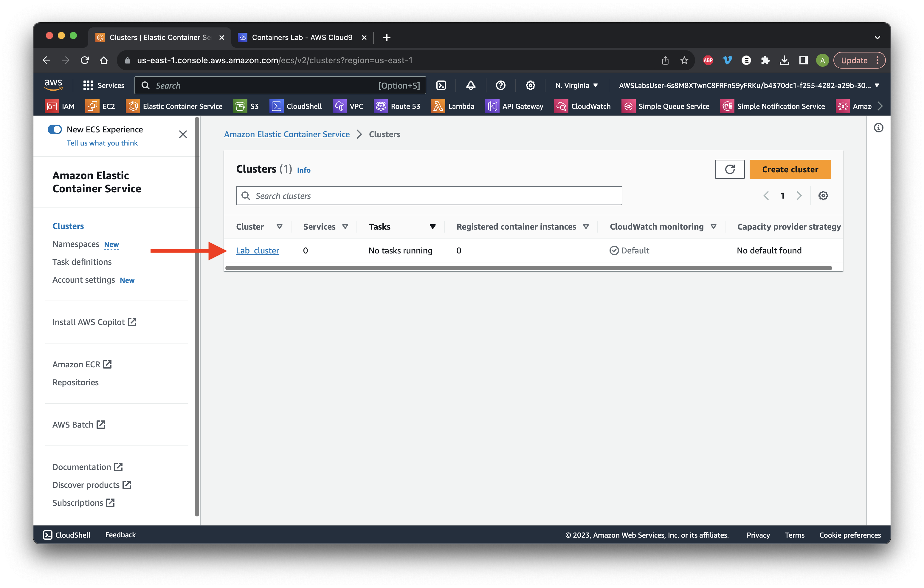Screen dimensions: 924x588
Task: Open Elastic Container Service favorite shortcut
Action: [174, 106]
